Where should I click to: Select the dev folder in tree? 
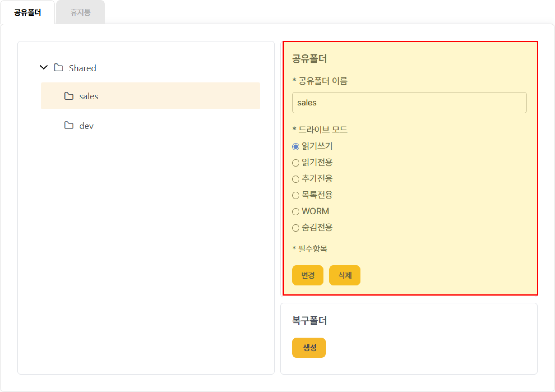coord(86,126)
